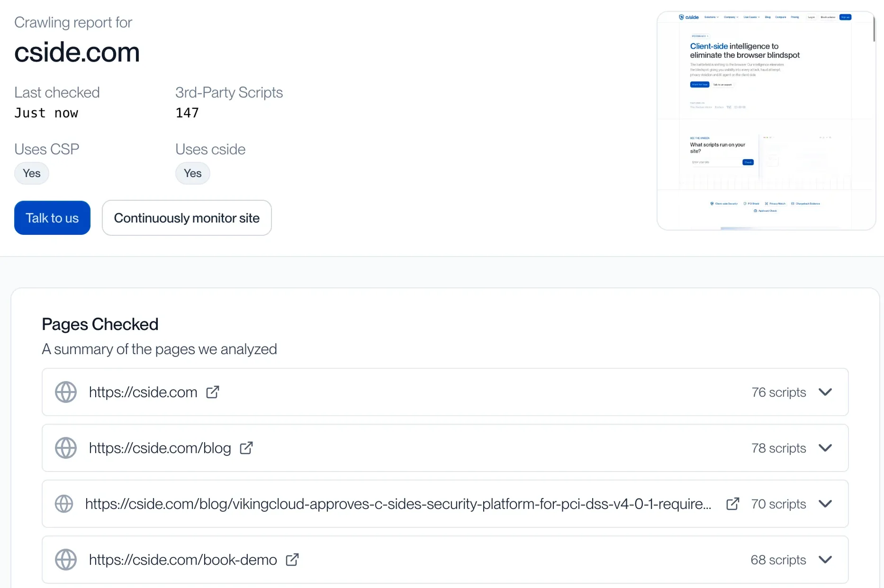Click the Talk to us button
Viewport: 884px width, 588px height.
(52, 218)
